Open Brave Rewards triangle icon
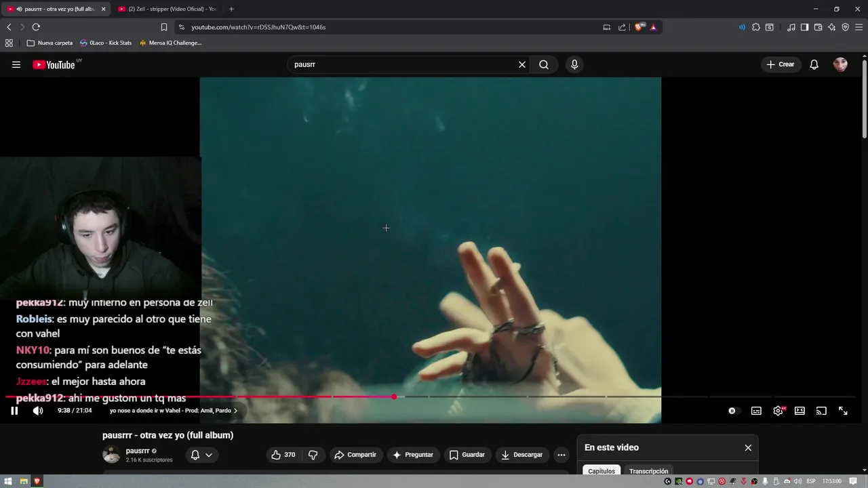The height and width of the screenshot is (488, 868). point(653,27)
